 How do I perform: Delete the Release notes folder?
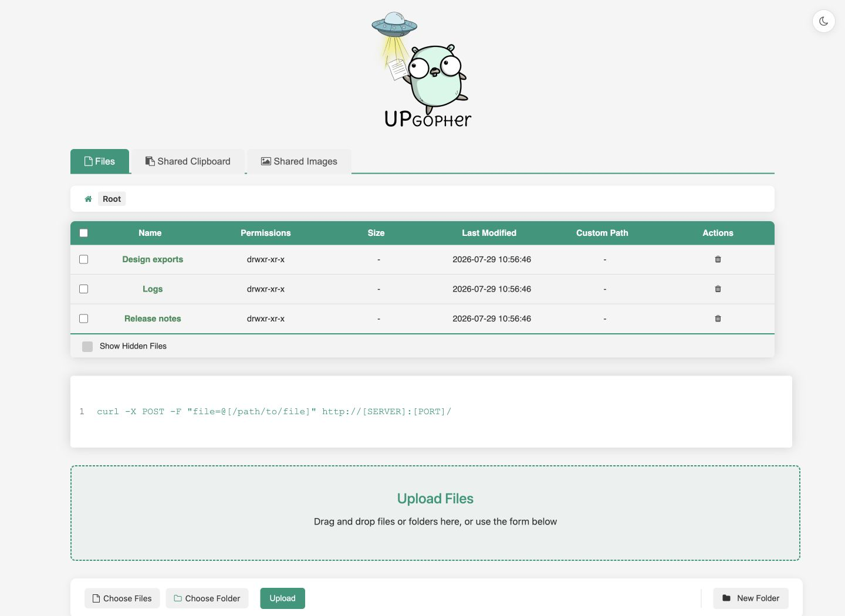pyautogui.click(x=718, y=319)
